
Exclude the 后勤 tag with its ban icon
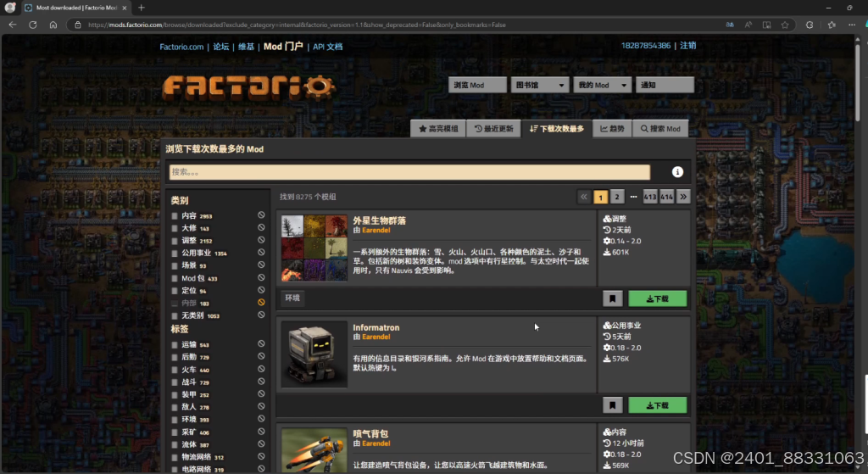pos(261,357)
